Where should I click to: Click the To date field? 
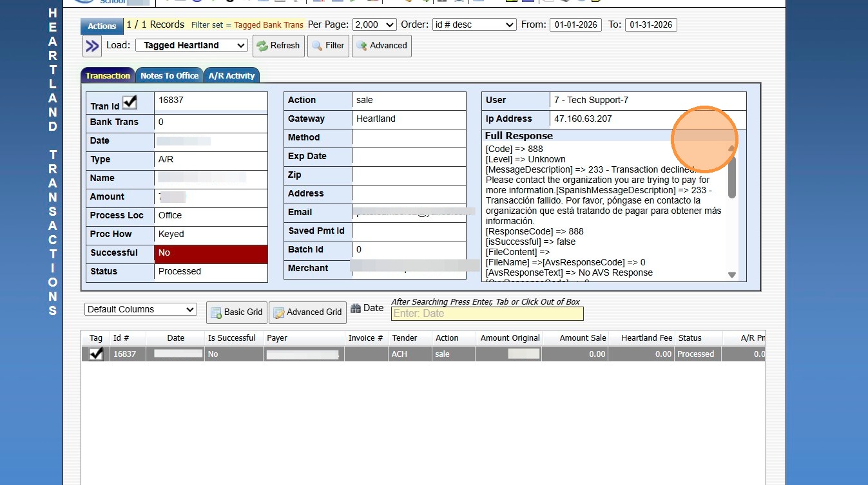[651, 24]
